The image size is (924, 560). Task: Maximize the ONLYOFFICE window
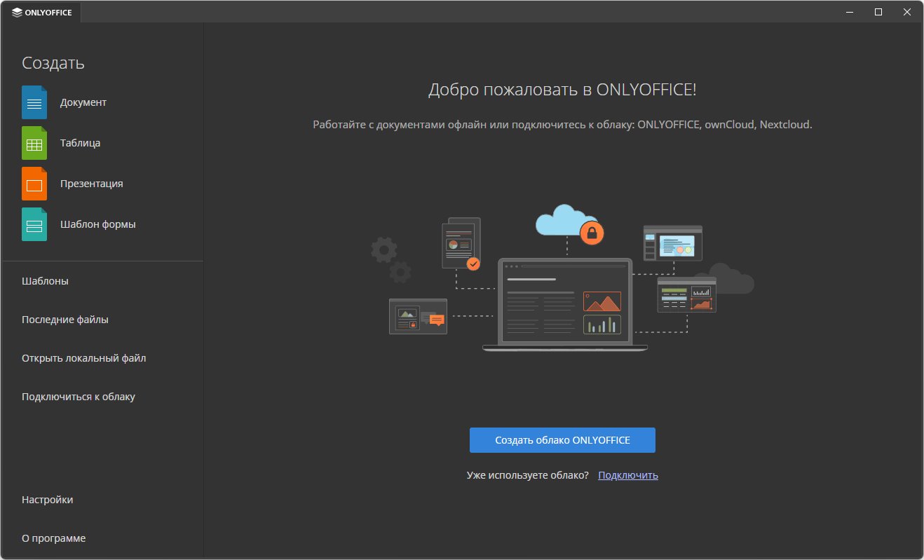tap(878, 12)
